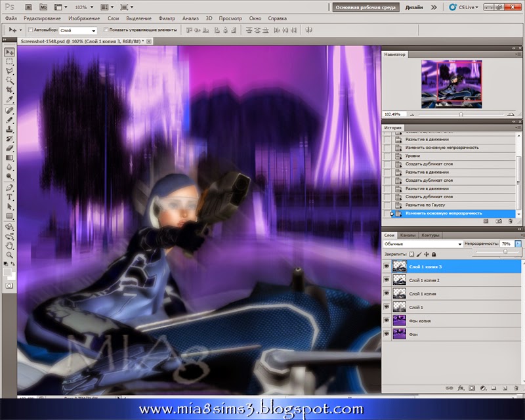Hide the Фон layer

387,333
